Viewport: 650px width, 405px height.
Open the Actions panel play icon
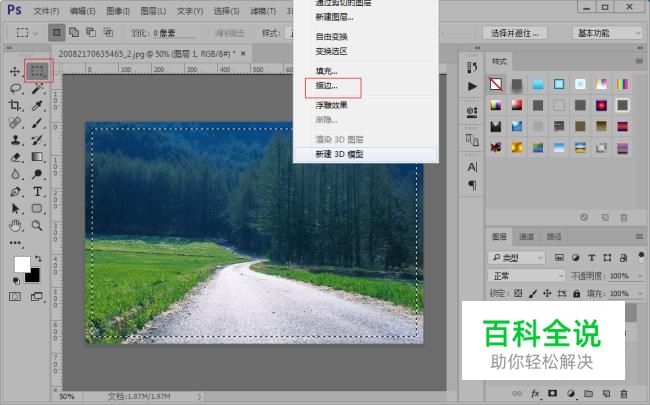click(x=472, y=86)
